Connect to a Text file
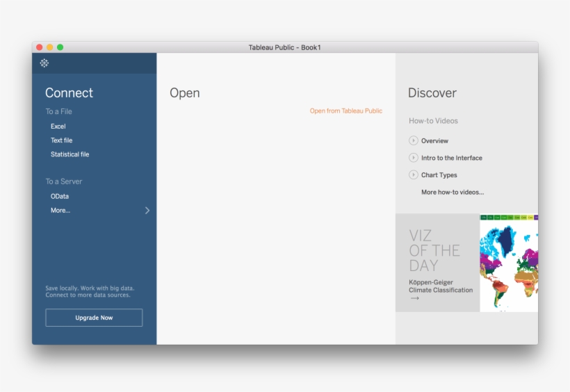The image size is (570, 392). (61, 140)
